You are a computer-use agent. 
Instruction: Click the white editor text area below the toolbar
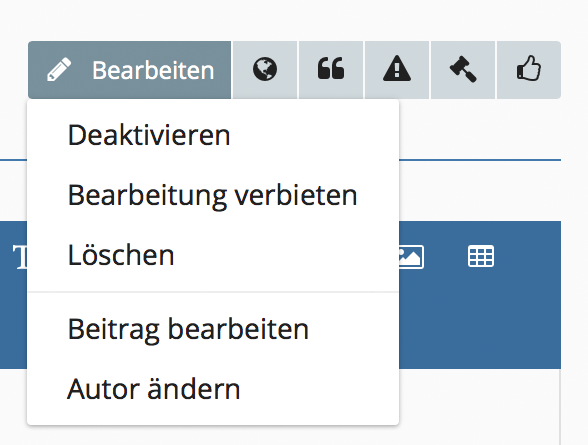pos(480,407)
